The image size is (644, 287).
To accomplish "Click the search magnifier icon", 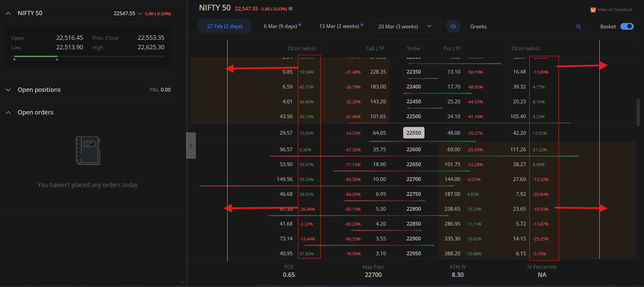I will pos(578,27).
